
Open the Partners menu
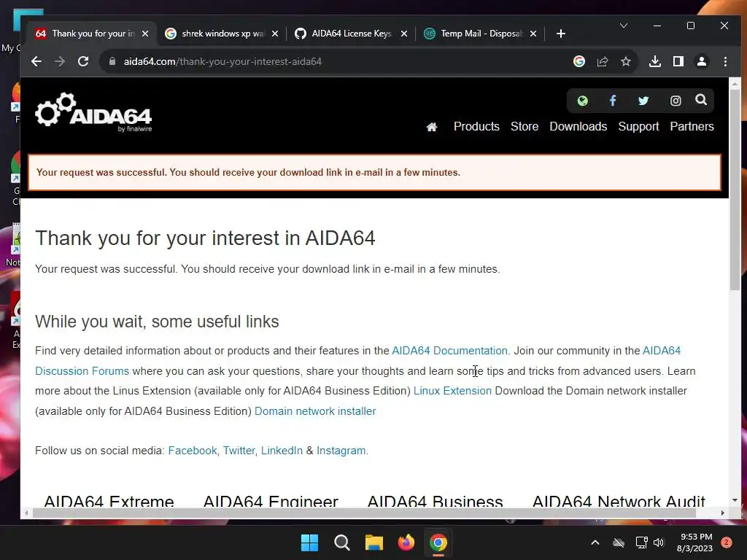pos(692,126)
